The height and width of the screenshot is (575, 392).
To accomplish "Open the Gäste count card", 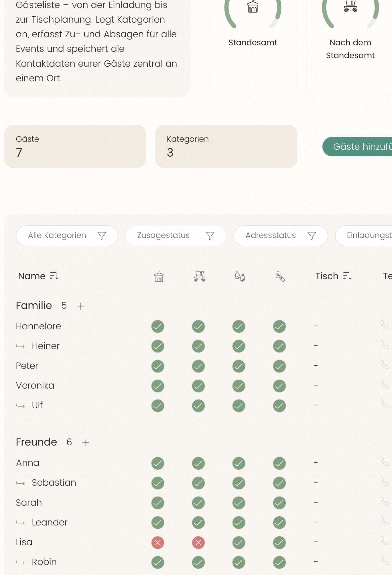I will tap(75, 146).
